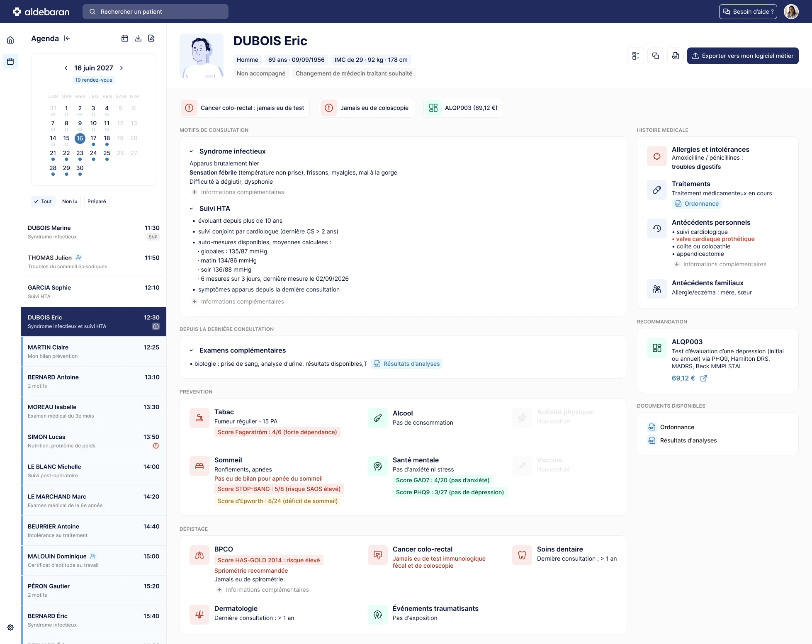This screenshot has height=644, width=812.
Task: Expand Informations complémentaires under BPCO
Action: (263, 590)
